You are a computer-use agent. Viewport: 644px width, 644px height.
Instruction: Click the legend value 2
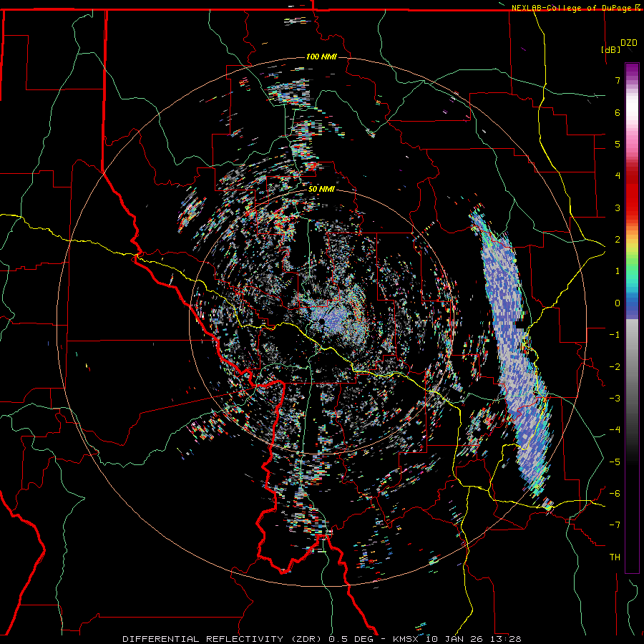click(618, 240)
